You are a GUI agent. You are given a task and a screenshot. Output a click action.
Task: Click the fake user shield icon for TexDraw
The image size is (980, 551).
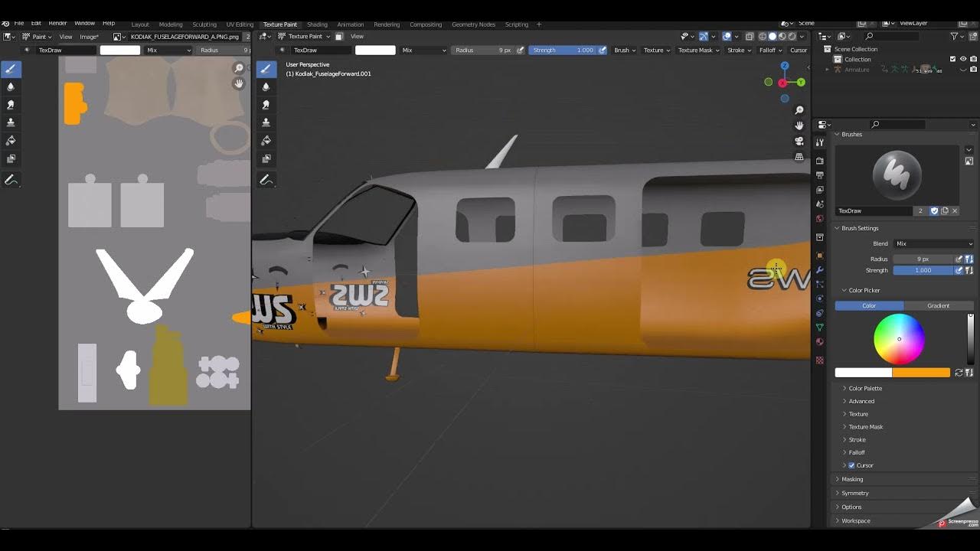pos(934,210)
